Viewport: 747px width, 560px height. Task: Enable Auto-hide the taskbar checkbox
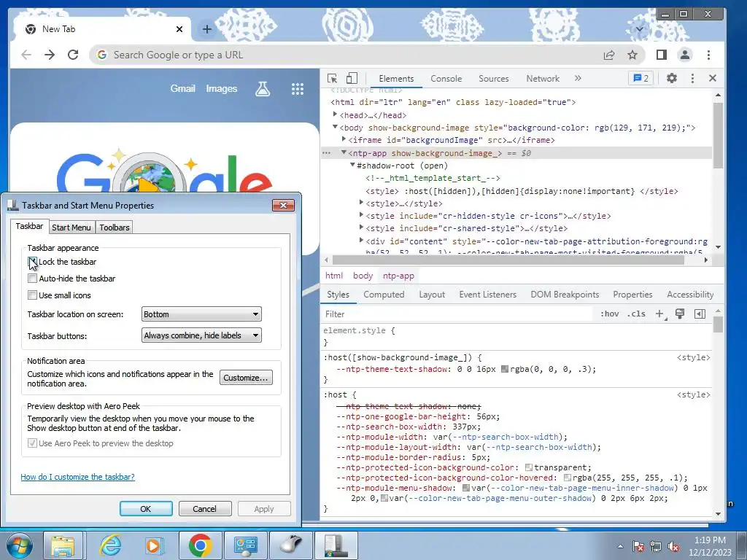tap(32, 278)
